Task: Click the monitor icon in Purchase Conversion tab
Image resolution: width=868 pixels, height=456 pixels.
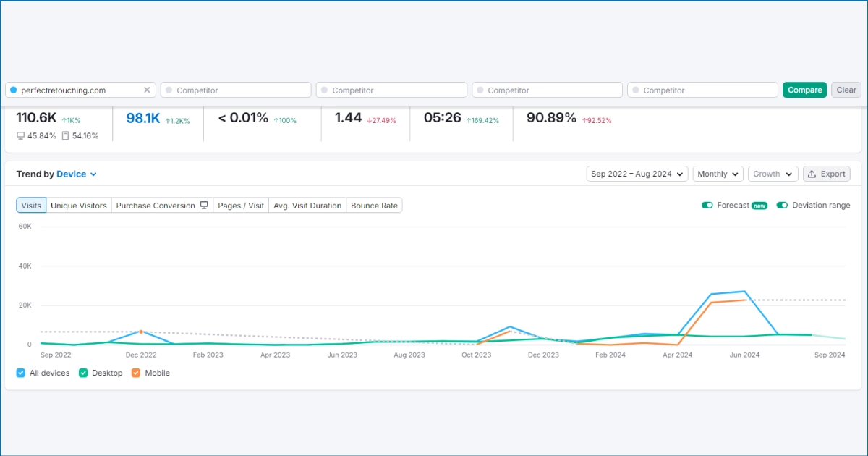Action: [x=205, y=206]
